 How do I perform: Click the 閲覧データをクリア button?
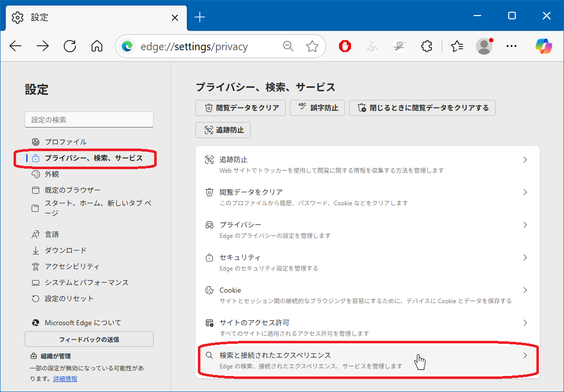(x=241, y=108)
